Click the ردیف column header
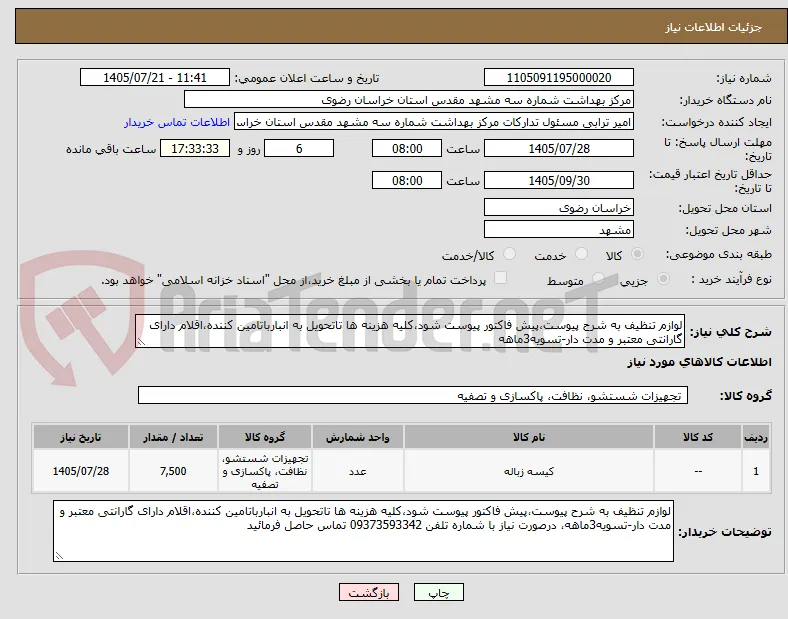The image size is (788, 619). click(x=756, y=437)
